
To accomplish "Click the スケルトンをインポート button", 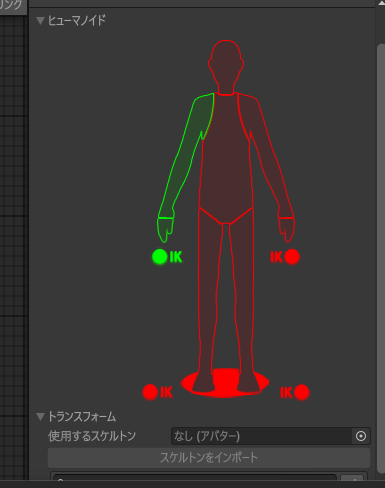I will (x=209, y=458).
